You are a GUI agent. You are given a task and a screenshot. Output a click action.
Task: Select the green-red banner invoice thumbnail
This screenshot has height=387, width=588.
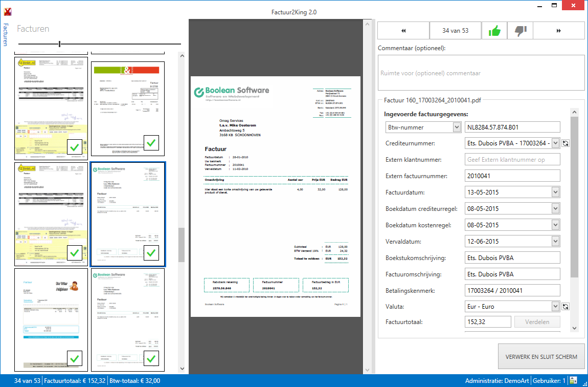point(128,109)
